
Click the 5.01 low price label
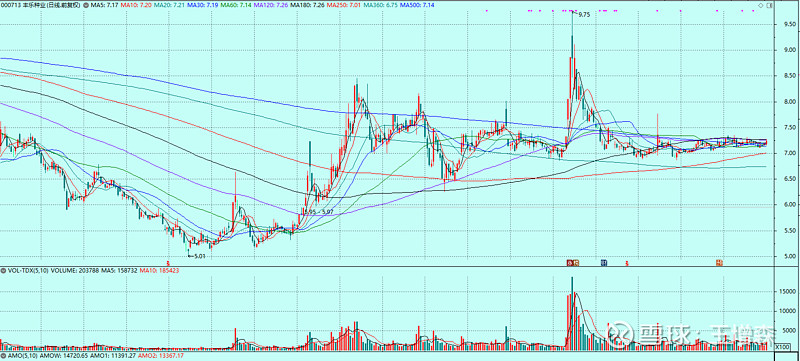pos(200,256)
